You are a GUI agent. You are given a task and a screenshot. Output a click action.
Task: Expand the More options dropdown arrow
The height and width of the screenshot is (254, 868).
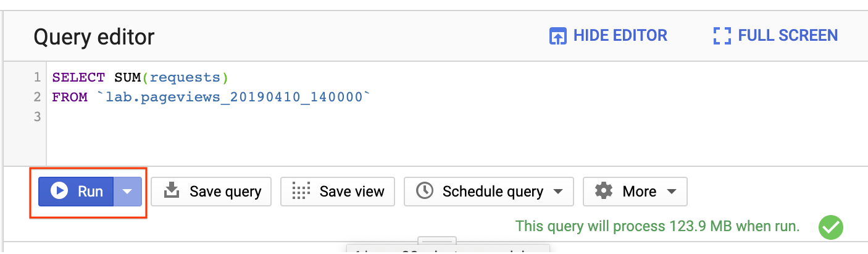(672, 192)
